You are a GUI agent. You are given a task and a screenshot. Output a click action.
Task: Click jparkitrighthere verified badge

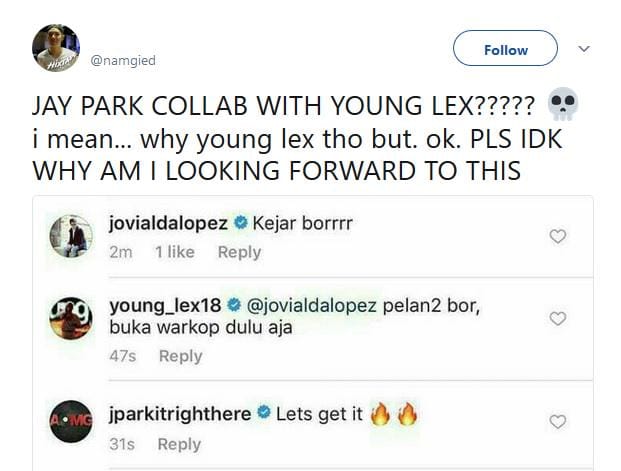pyautogui.click(x=263, y=414)
